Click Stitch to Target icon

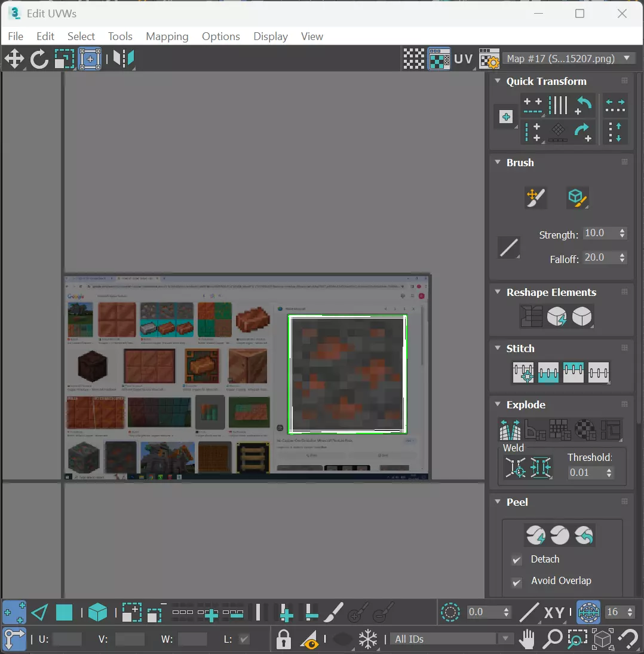pyautogui.click(x=523, y=372)
